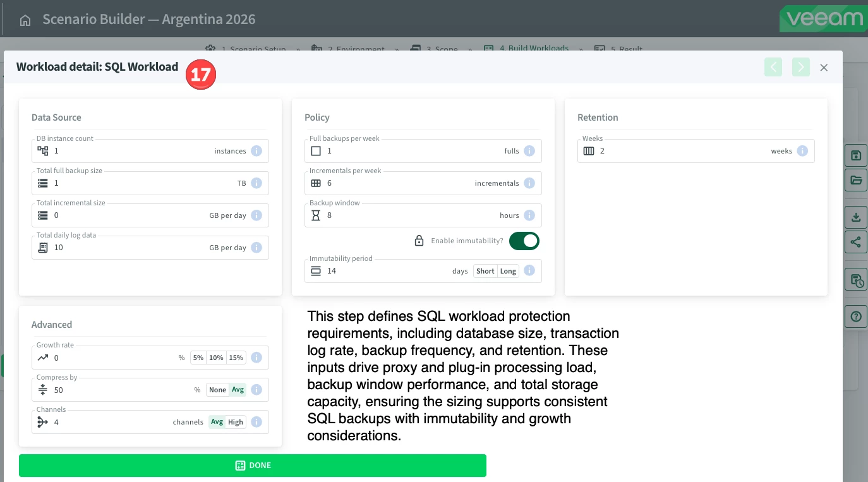Go to previous workload with left chevron
Screen dimensions: 868x482
773,67
